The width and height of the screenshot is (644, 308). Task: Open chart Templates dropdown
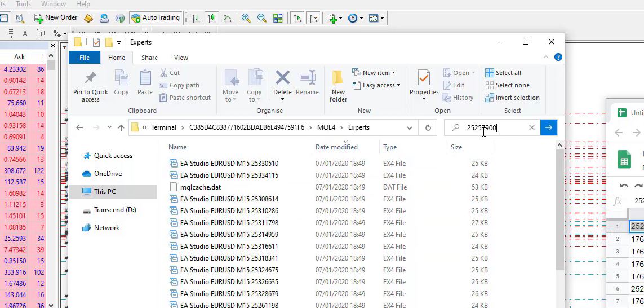(376, 18)
